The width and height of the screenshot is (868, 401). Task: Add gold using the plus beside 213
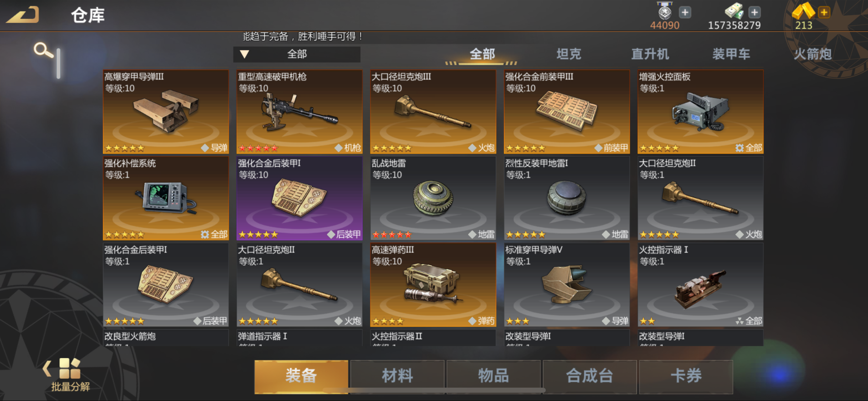click(x=823, y=13)
